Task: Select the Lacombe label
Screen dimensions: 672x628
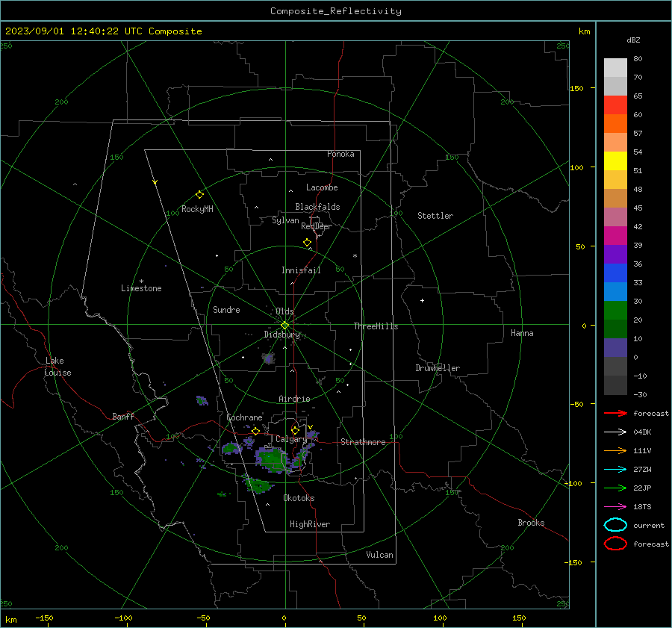Action: (322, 187)
